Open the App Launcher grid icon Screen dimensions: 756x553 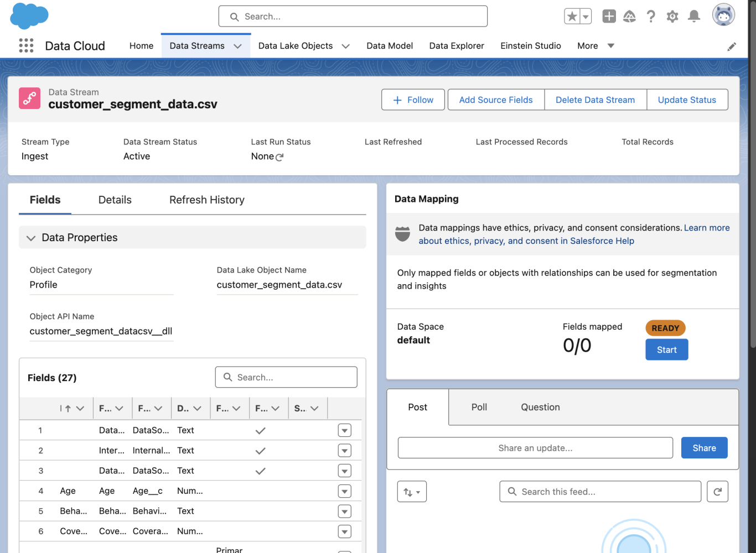click(25, 45)
